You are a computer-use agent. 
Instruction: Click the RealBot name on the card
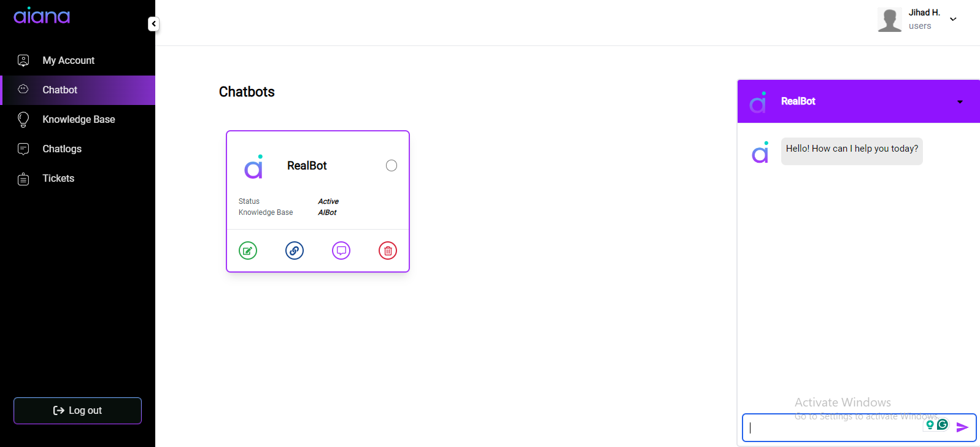click(307, 166)
